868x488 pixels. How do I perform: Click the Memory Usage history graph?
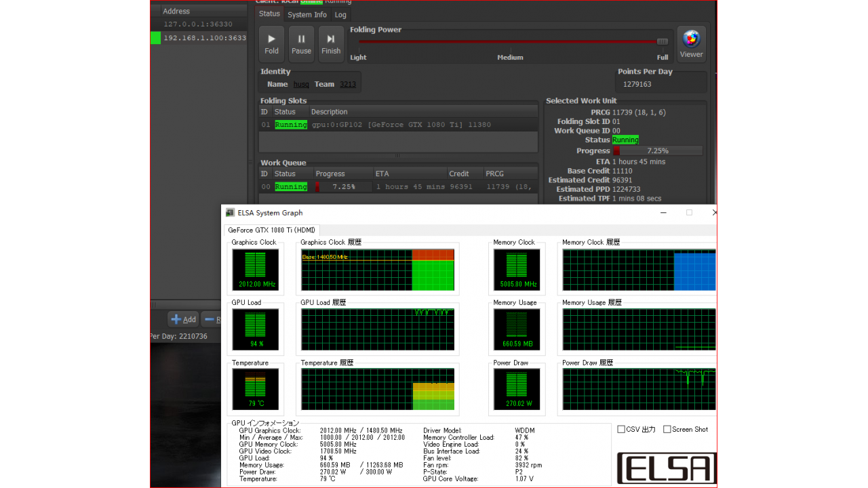[x=639, y=330]
